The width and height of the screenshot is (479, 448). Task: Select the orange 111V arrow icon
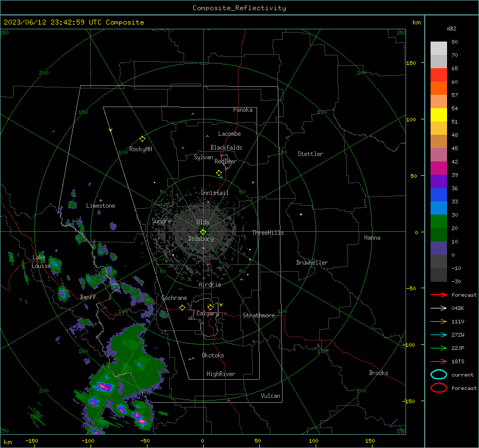click(x=439, y=321)
